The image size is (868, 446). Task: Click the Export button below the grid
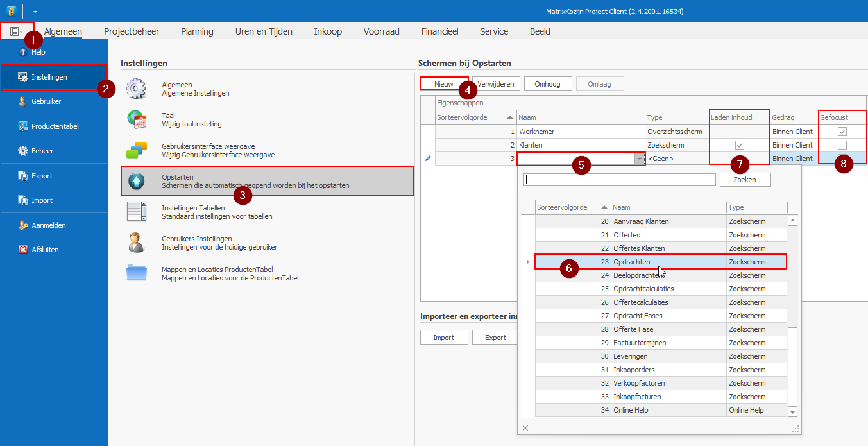click(495, 338)
